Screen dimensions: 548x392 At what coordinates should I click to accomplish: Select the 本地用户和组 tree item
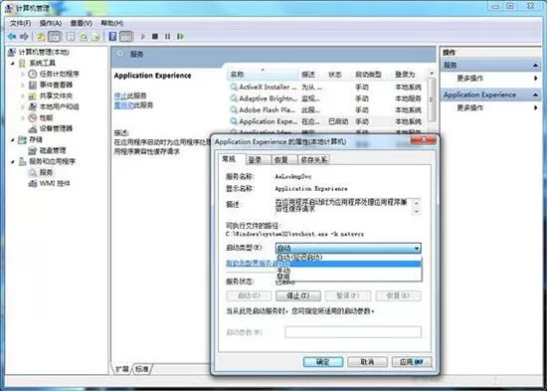pyautogui.click(x=59, y=106)
